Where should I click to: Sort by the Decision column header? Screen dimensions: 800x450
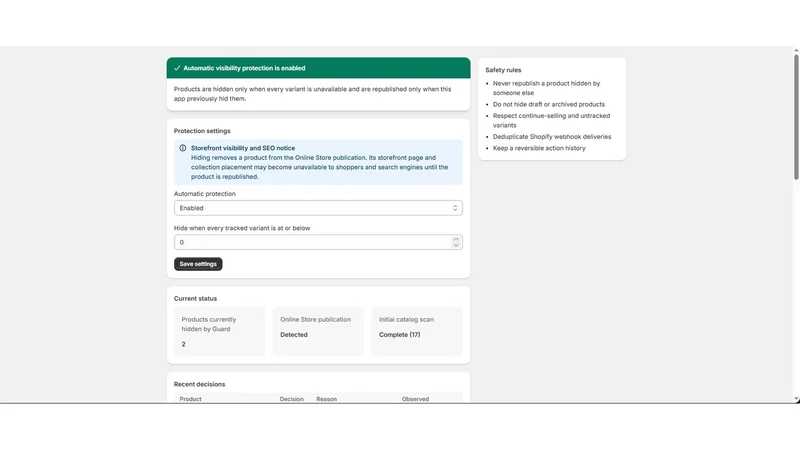(x=291, y=399)
